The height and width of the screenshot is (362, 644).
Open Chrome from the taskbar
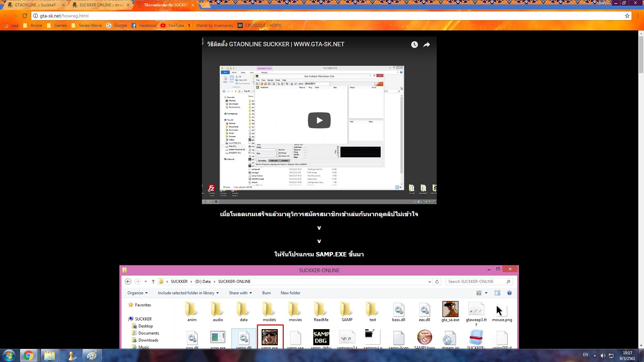29,355
